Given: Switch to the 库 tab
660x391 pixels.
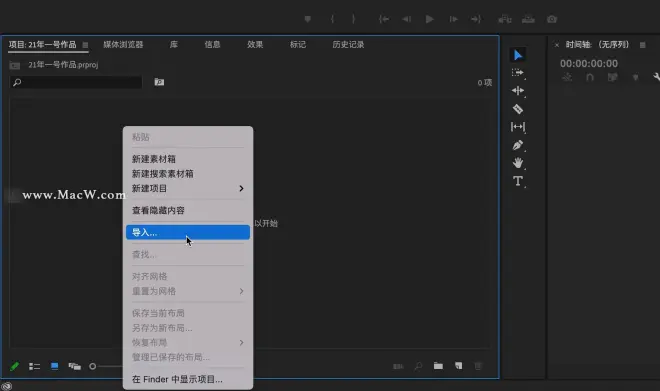Looking at the screenshot, I should [174, 45].
